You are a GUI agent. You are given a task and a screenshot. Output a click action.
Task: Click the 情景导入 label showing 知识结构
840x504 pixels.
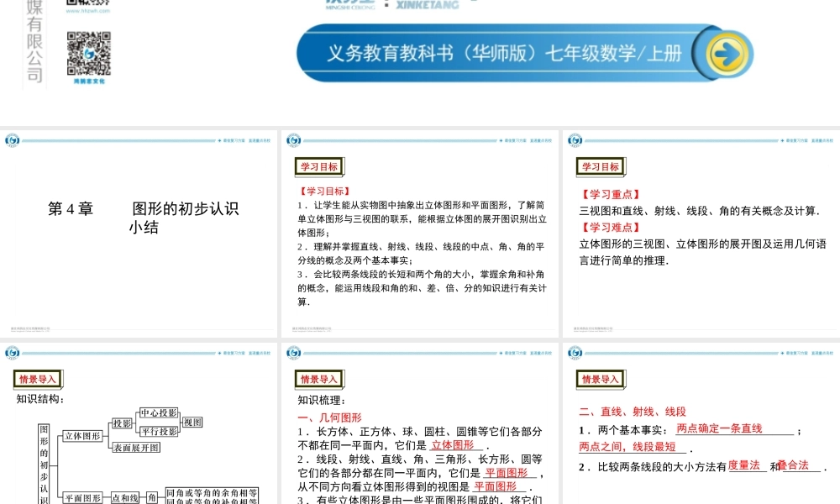37,379
